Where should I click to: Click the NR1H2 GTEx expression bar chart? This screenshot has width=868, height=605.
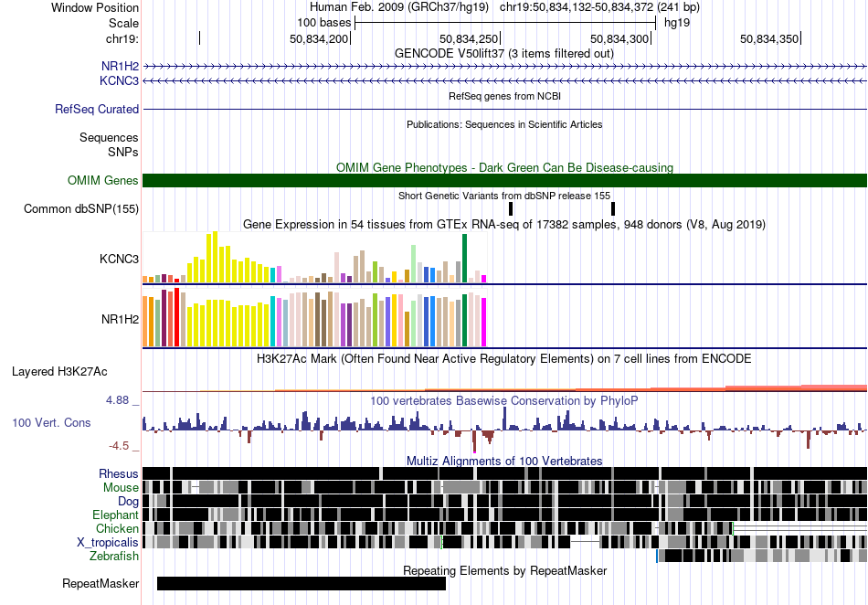coord(314,317)
